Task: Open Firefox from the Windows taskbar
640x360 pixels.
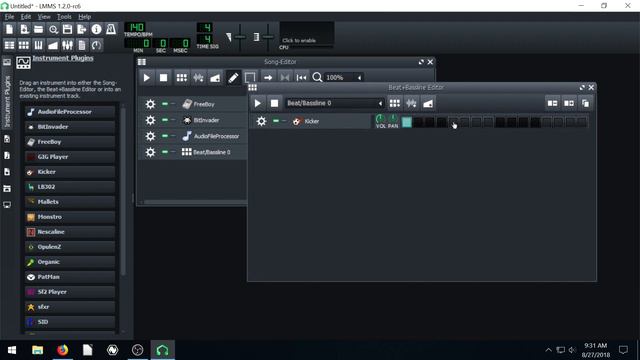Action: [x=62, y=350]
